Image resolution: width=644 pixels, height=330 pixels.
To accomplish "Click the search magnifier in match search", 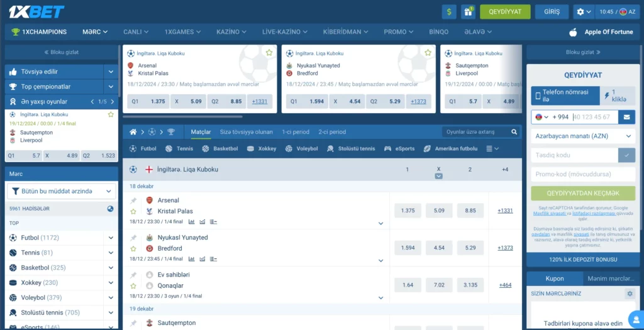I will pos(514,132).
